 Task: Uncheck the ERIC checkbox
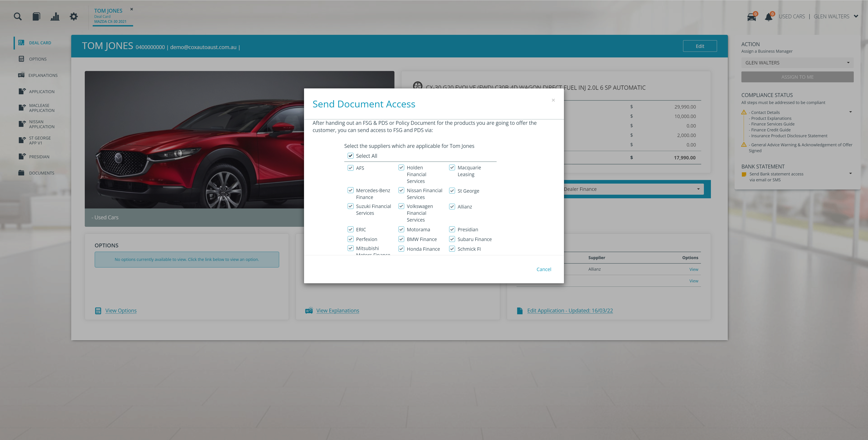pyautogui.click(x=350, y=229)
